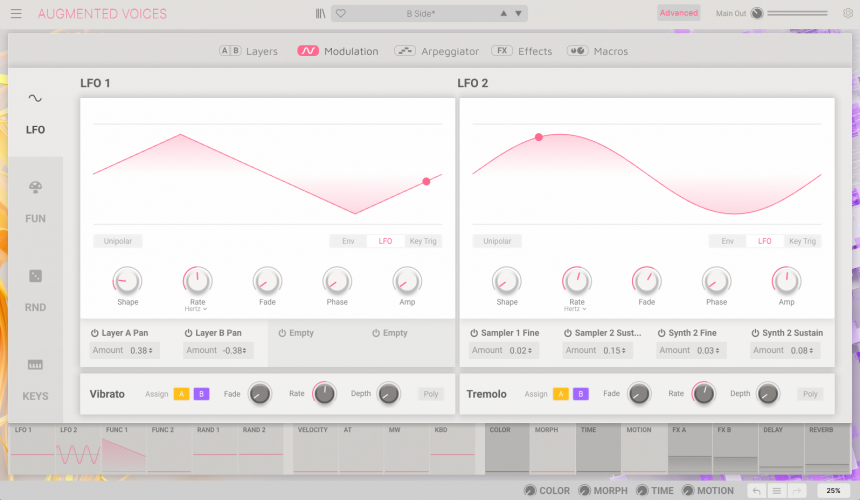Click LFO 2 Shape knob
This screenshot has width=860, height=500.
507,281
